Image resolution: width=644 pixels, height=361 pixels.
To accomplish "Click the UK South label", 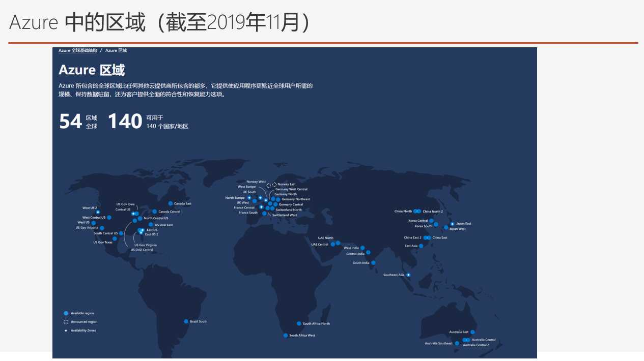I will tap(249, 192).
